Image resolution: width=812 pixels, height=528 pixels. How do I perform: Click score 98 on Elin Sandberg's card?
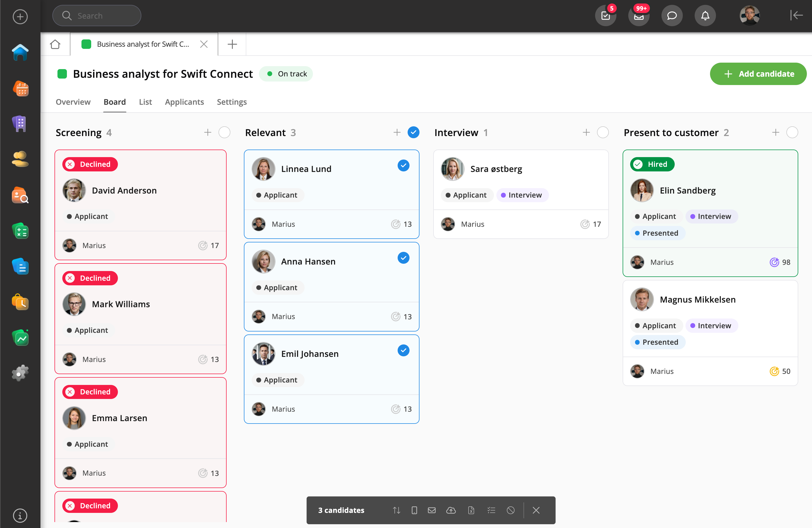pos(780,262)
